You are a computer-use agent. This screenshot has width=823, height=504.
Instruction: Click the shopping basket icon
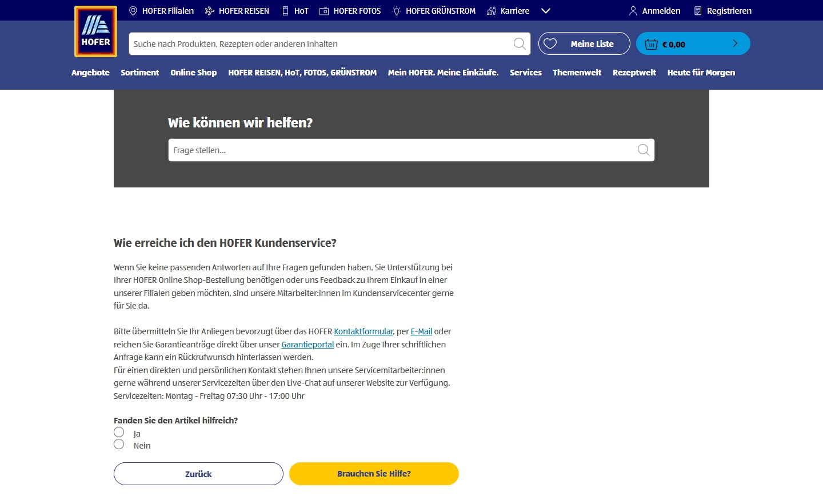point(652,44)
